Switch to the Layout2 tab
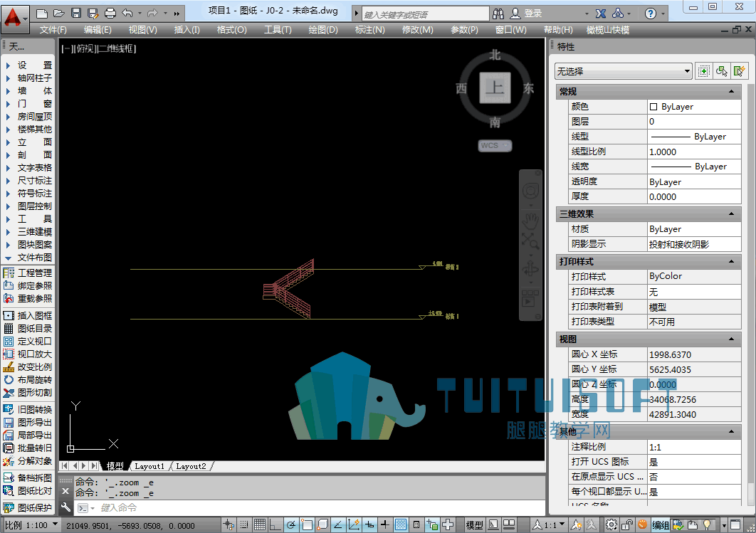This screenshot has width=756, height=533. [x=191, y=466]
